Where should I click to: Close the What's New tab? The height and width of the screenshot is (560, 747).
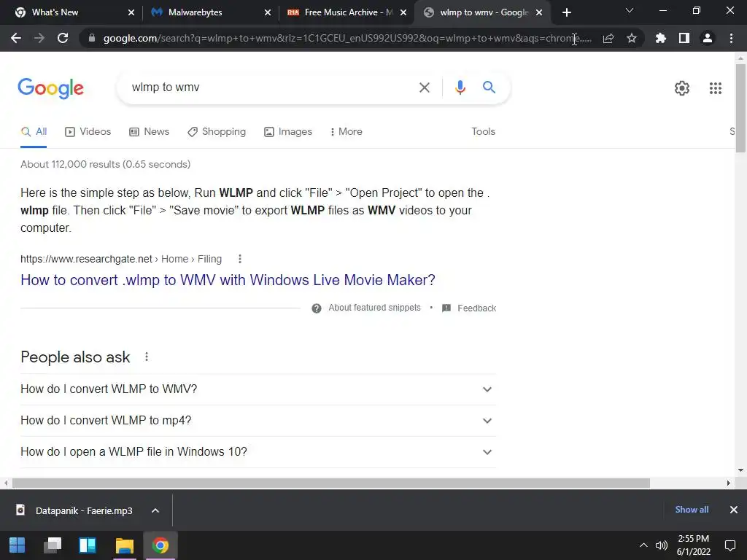131,12
